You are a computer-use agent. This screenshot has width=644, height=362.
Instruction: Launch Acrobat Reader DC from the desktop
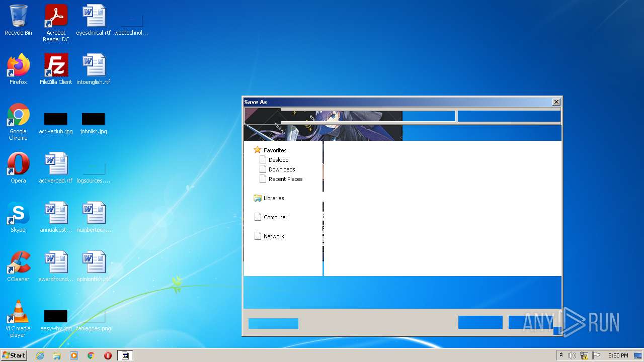[56, 23]
